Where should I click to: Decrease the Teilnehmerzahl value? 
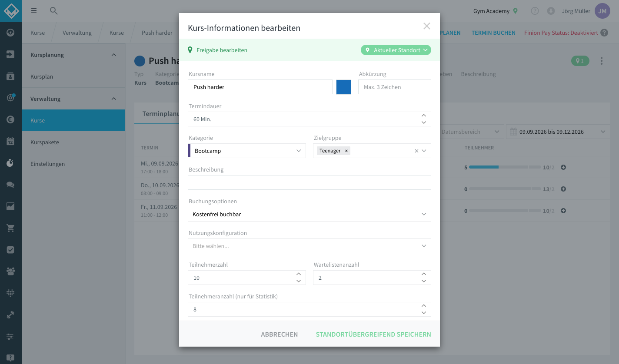pyautogui.click(x=299, y=281)
